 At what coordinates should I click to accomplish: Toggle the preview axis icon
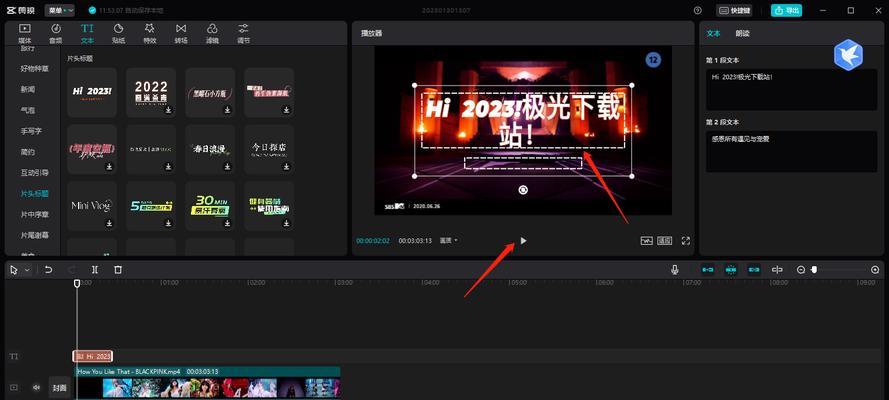(x=777, y=270)
